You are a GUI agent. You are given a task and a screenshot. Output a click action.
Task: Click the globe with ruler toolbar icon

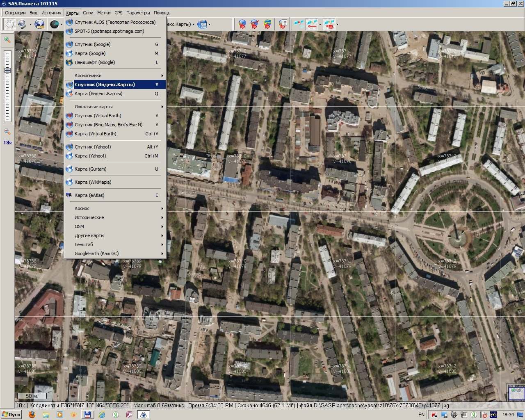coord(39,24)
